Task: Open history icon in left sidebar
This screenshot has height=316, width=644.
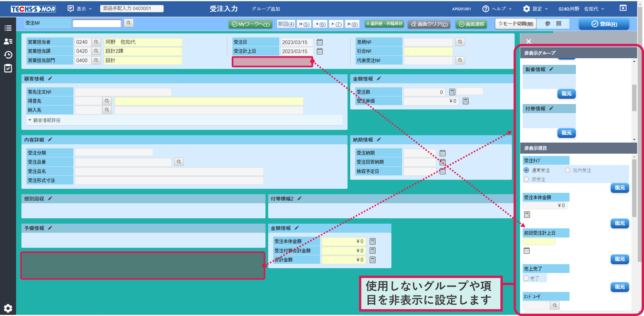Action: pos(8,55)
